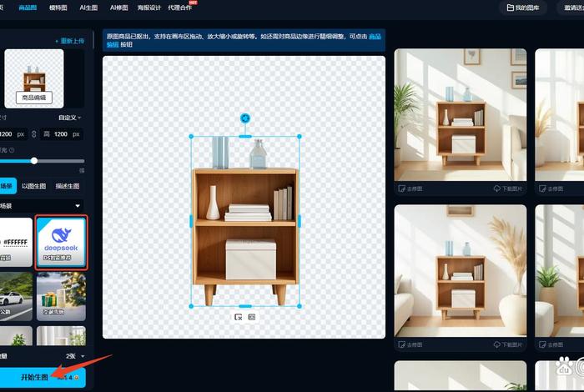584x392 pixels.
Task: Click the left edge selection handle
Action: click(x=191, y=221)
